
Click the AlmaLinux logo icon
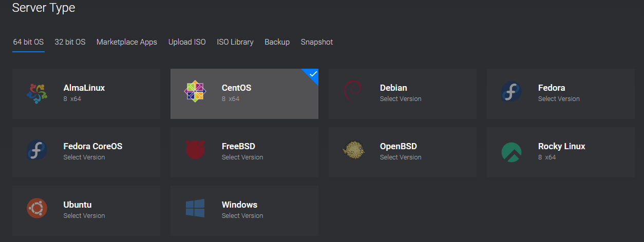coord(37,93)
